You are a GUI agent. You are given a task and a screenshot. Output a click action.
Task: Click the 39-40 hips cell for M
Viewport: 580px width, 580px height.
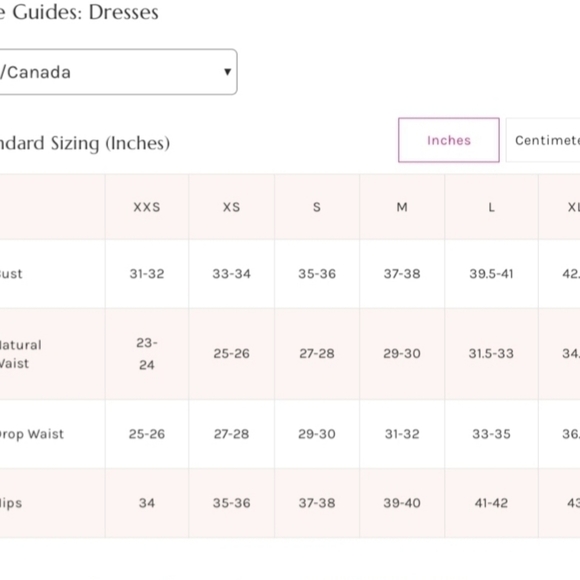coord(402,503)
